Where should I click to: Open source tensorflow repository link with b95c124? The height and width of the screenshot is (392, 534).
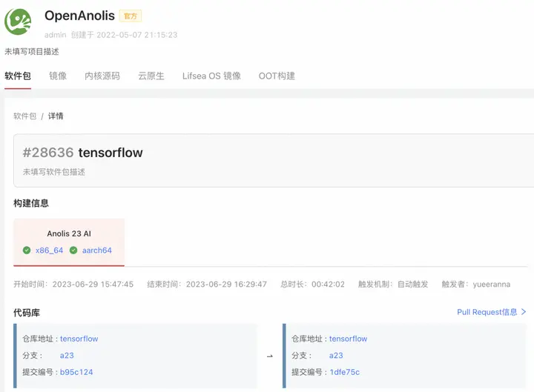click(79, 339)
